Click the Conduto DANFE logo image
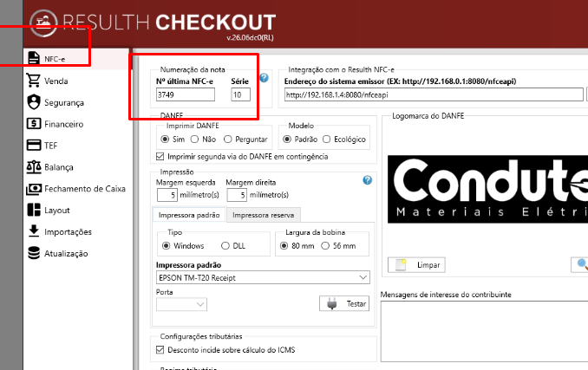Image resolution: width=588 pixels, height=370 pixels. tap(488, 189)
